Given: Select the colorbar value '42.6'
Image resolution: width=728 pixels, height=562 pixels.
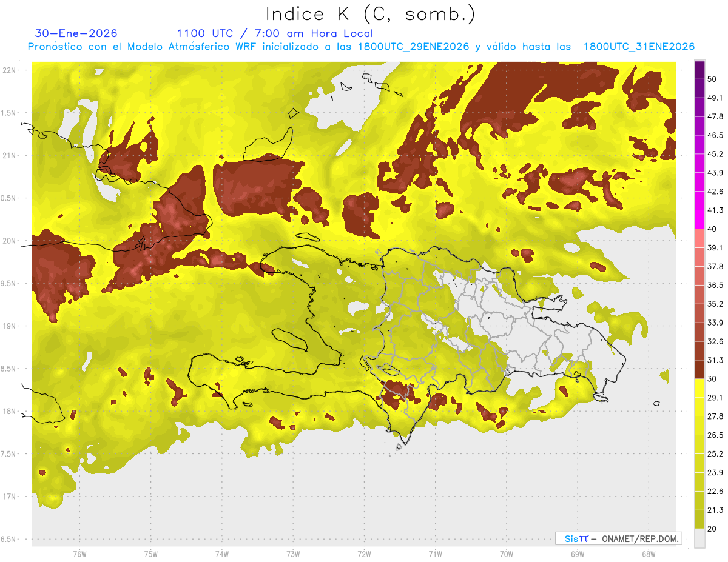Looking at the screenshot, I should click(715, 192).
